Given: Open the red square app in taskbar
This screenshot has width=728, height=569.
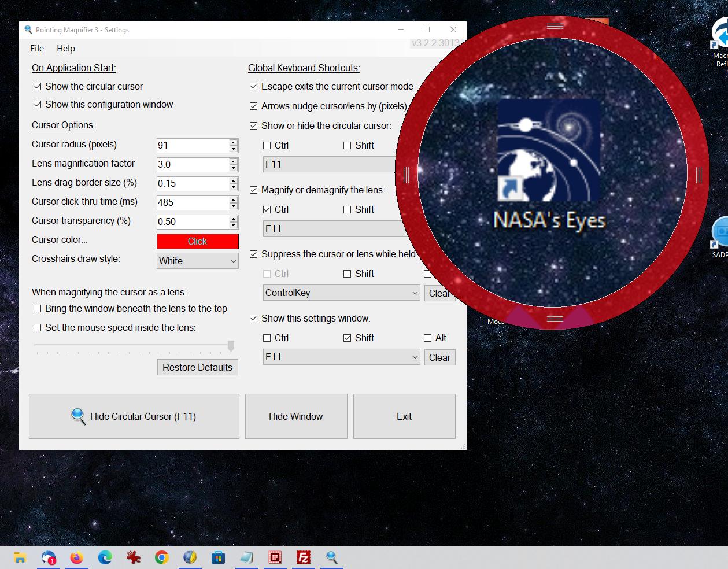Looking at the screenshot, I should click(275, 557).
